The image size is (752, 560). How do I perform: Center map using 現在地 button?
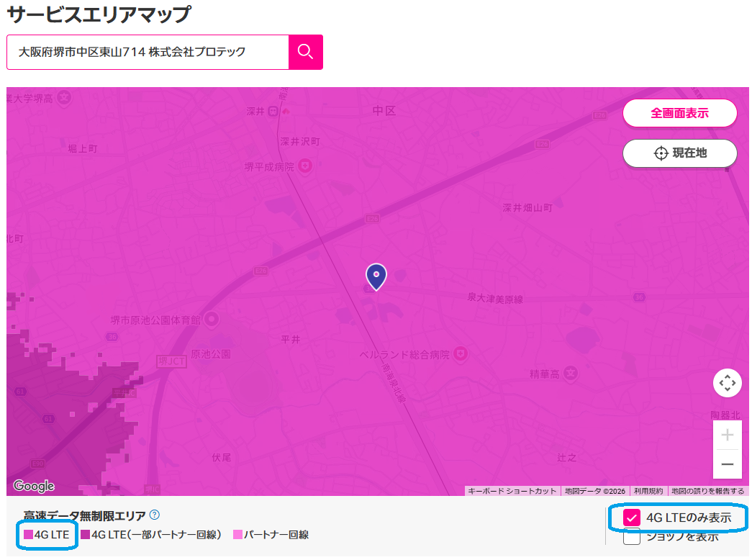coord(679,153)
